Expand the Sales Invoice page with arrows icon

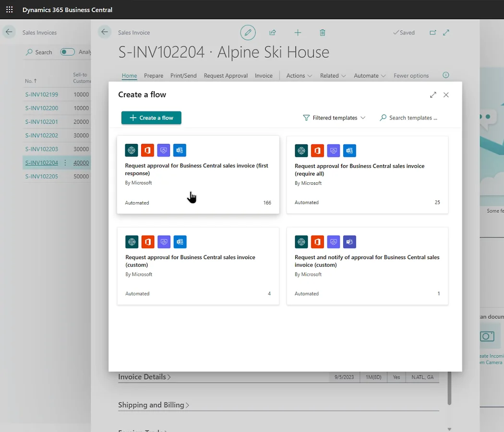point(446,33)
